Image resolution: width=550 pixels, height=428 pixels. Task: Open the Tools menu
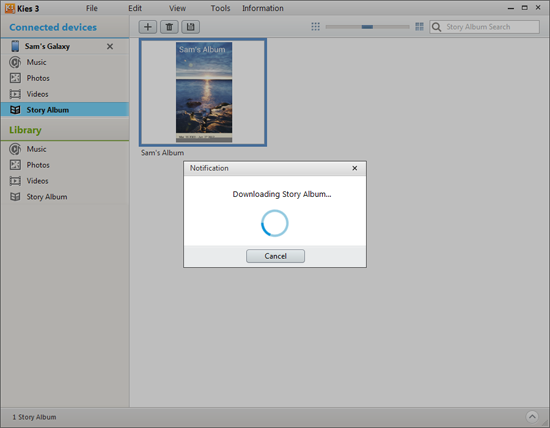click(220, 8)
